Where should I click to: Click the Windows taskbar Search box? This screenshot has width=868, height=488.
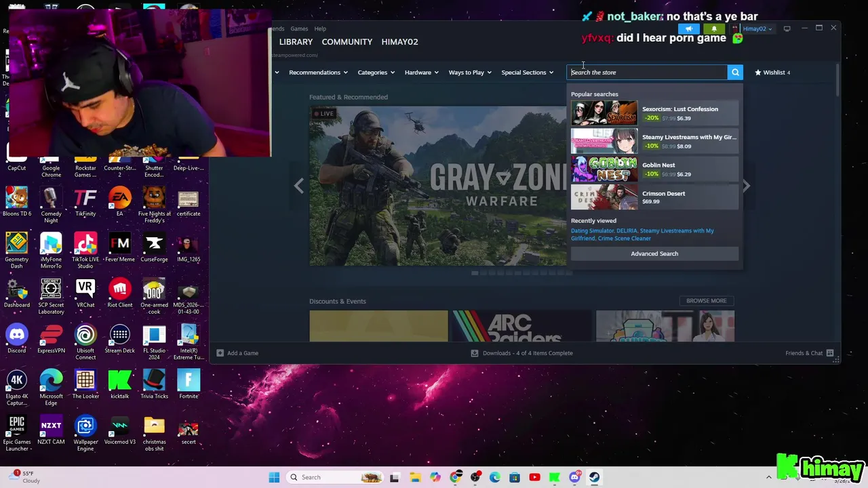[x=334, y=477]
